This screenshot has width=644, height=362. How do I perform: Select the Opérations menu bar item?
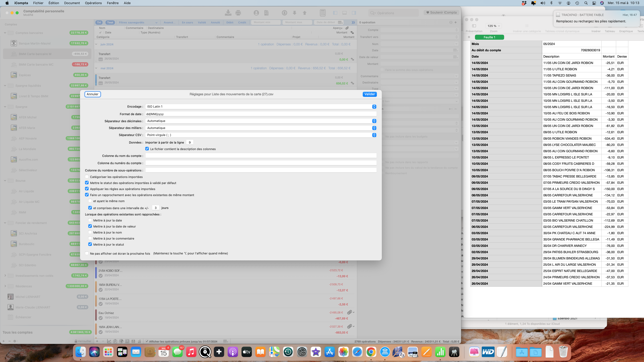click(93, 3)
